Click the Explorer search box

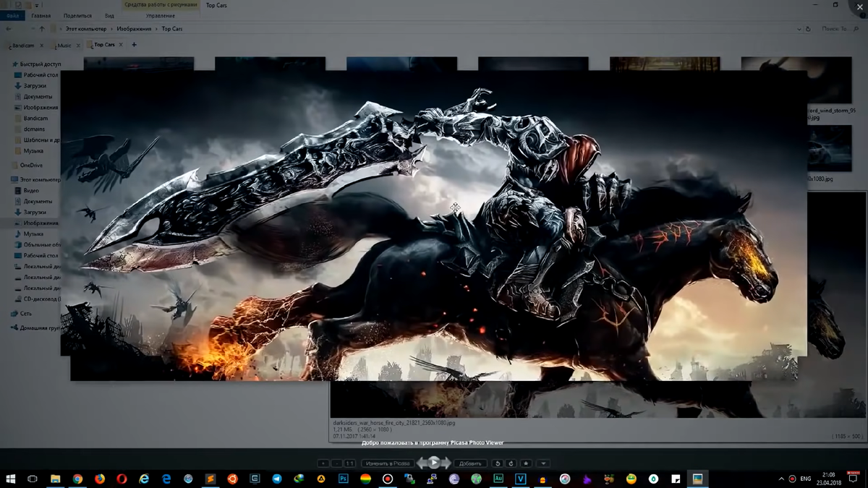839,29
